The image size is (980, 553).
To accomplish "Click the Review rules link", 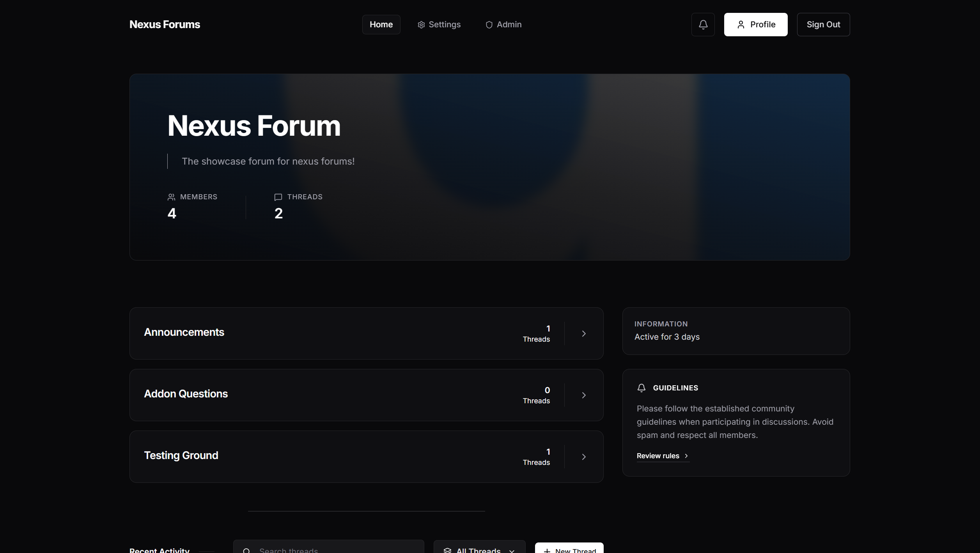I will pos(663,456).
